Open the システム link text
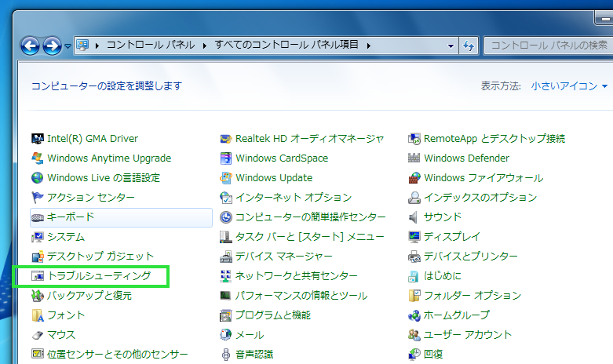Viewport: 613px width, 364px height. coord(66,237)
